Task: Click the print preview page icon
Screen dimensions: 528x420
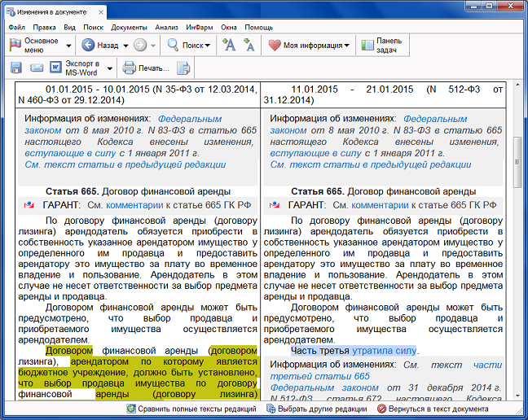Action: [x=184, y=68]
